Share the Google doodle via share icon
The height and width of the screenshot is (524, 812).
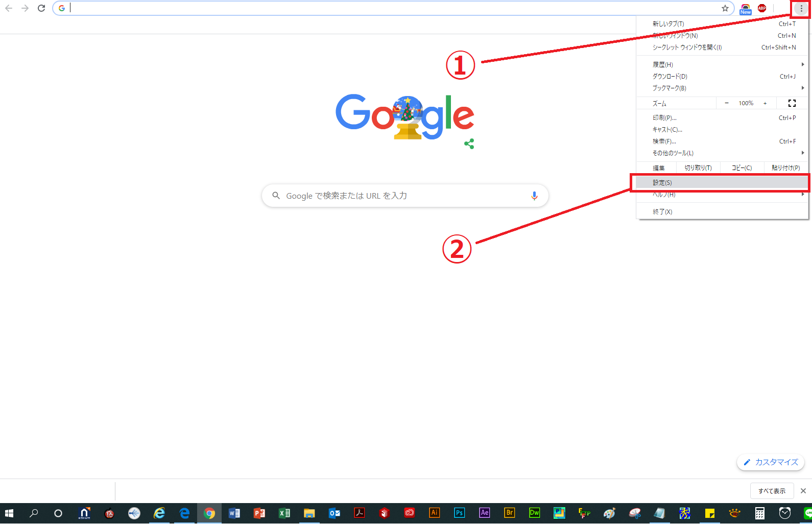coord(469,144)
